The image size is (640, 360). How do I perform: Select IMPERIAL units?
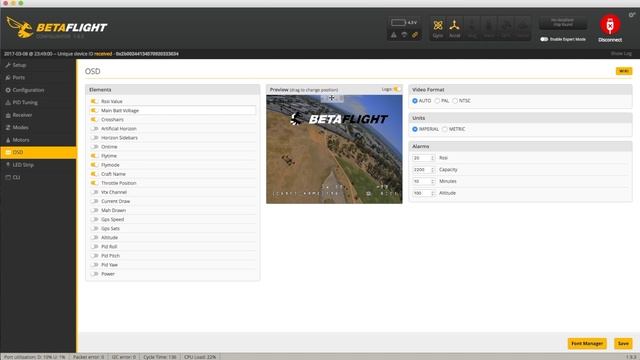click(415, 129)
